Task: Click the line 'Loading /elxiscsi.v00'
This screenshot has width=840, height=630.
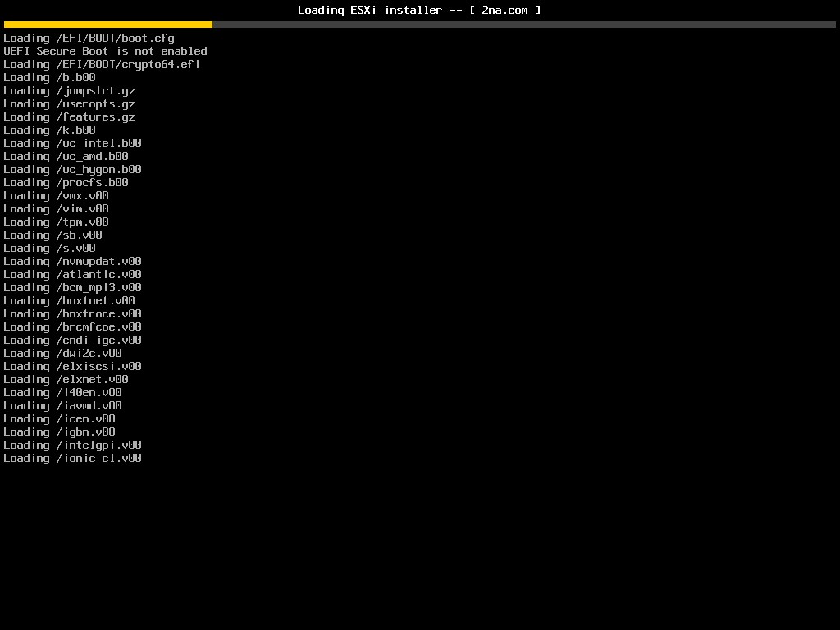Action: coord(73,367)
